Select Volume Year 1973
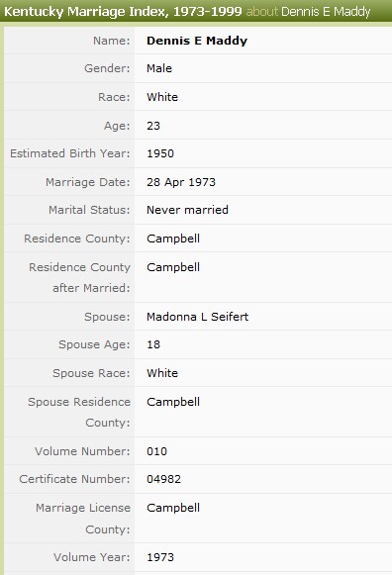This screenshot has width=392, height=575. (160, 557)
